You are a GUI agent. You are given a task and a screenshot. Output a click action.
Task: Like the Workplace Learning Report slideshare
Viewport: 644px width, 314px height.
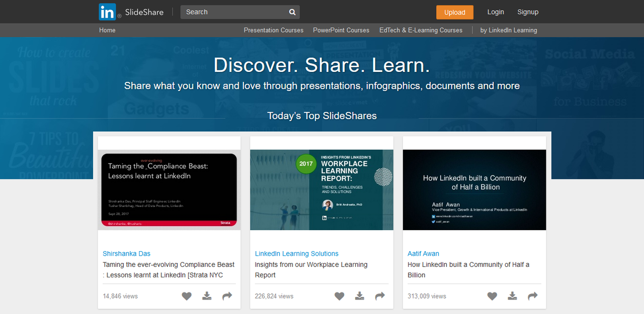pyautogui.click(x=340, y=296)
